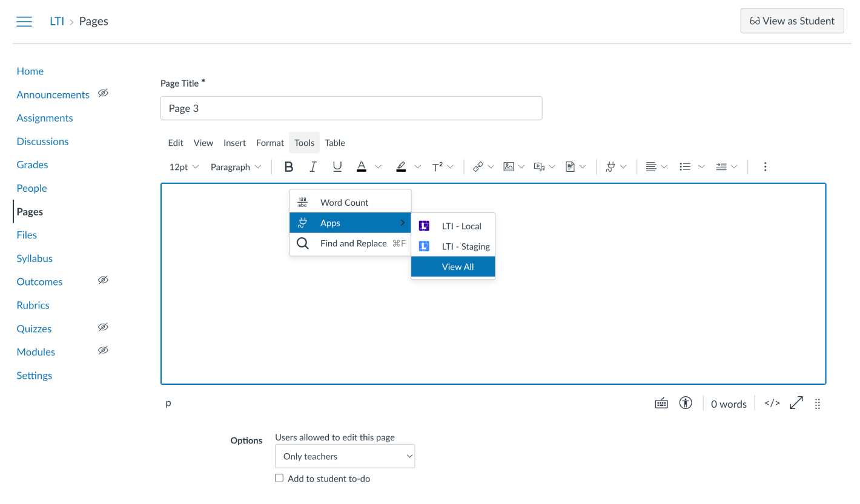
Task: Click the View as Student button
Action: 792,21
